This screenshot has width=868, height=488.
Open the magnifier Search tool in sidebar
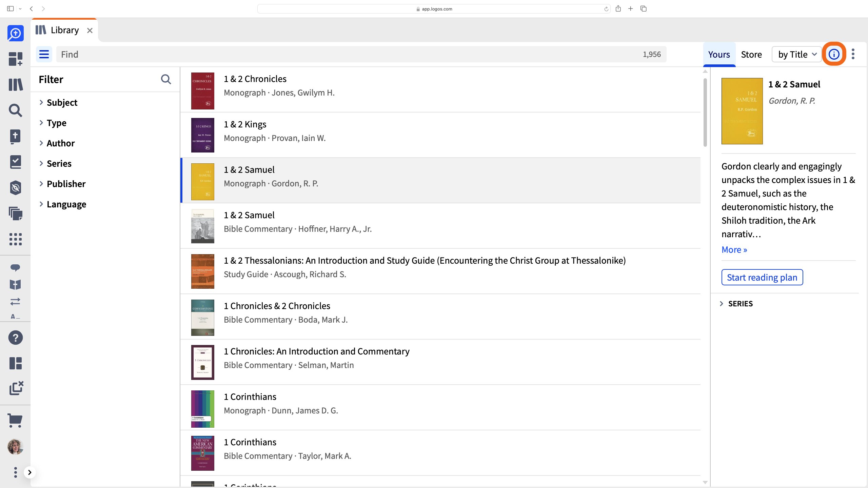(x=16, y=110)
